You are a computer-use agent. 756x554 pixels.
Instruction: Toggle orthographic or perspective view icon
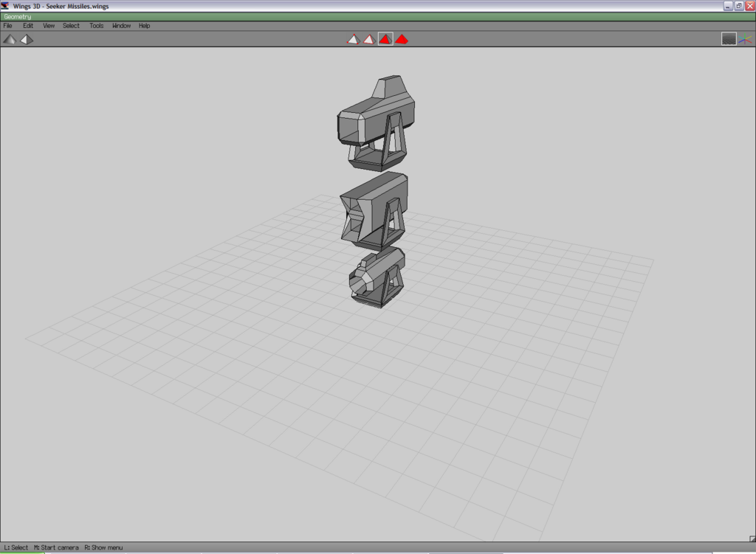(x=27, y=39)
